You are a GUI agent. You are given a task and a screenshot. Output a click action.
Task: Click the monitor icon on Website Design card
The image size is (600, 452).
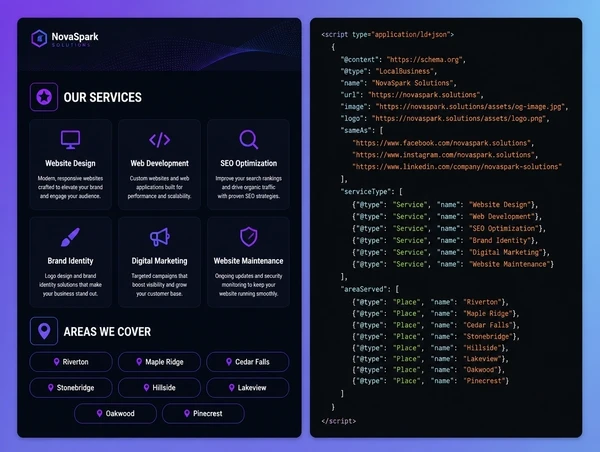coord(70,140)
